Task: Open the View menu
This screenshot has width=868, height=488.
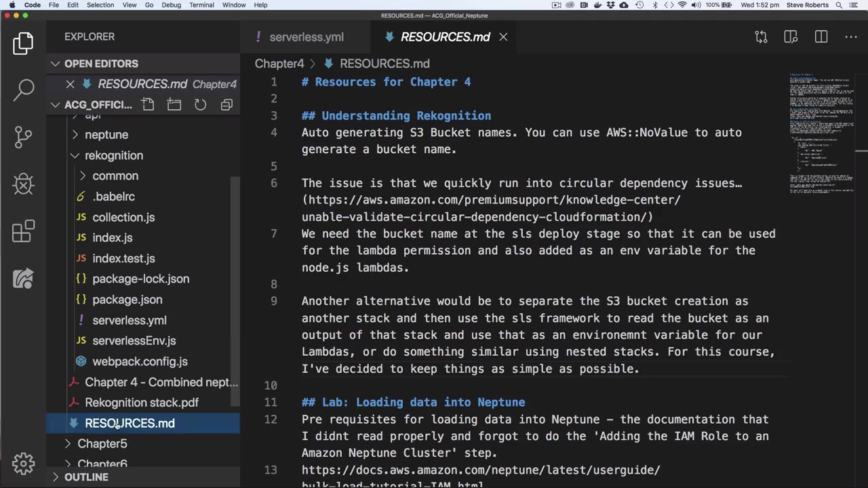Action: pos(130,5)
